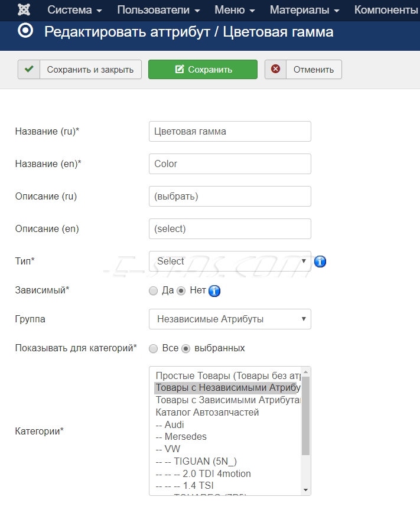Open the Материалы menu
Image resolution: width=420 pixels, height=526 pixels.
point(304,10)
